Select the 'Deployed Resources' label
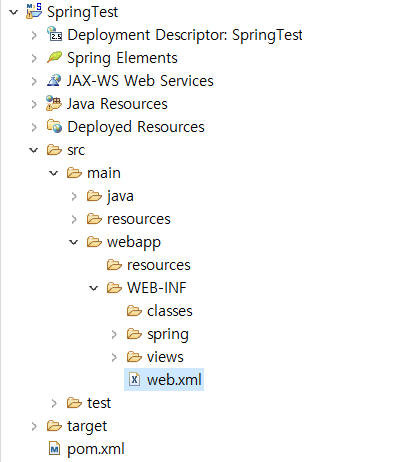Image resolution: width=403 pixels, height=462 pixels. pyautogui.click(x=136, y=127)
